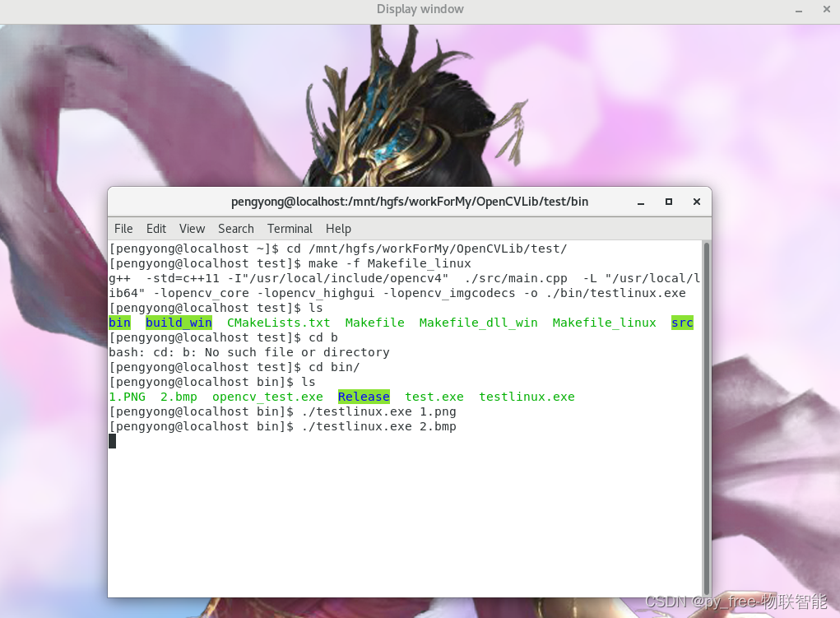The image size is (840, 618).
Task: Open the View menu
Action: click(192, 229)
